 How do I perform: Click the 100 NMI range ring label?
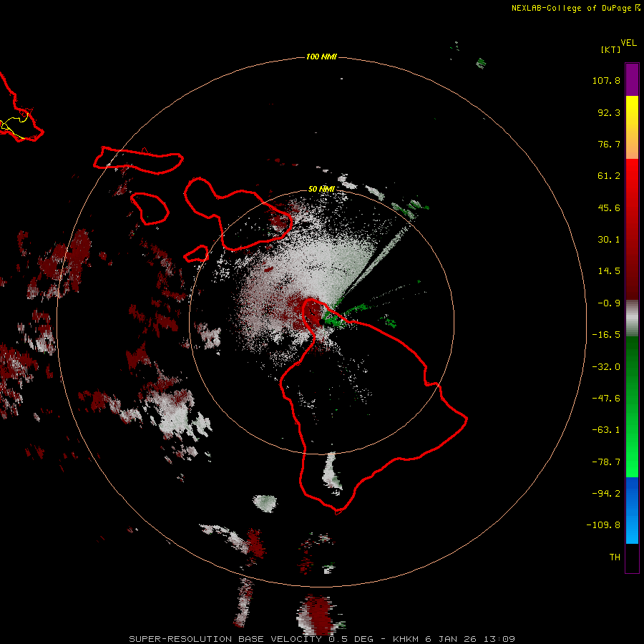[x=321, y=57]
